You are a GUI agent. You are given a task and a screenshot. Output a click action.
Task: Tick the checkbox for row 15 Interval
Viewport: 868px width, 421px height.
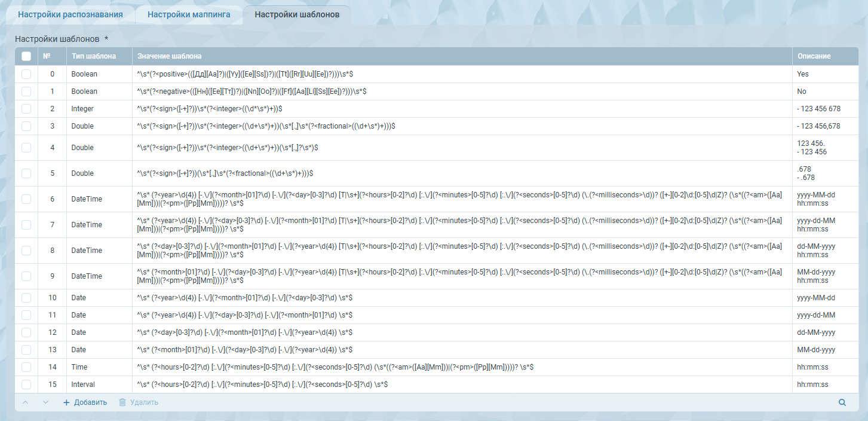coord(26,385)
